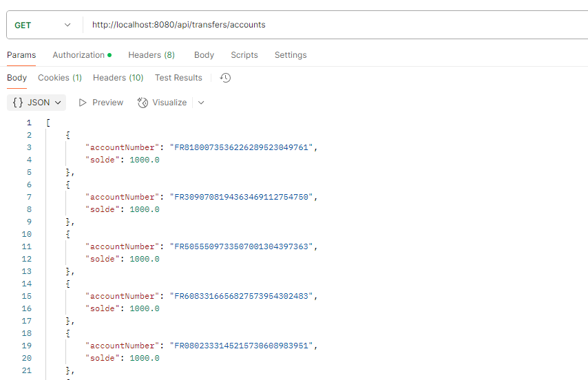588x380 pixels.
Task: Switch to the request Params tab
Action: click(x=21, y=55)
